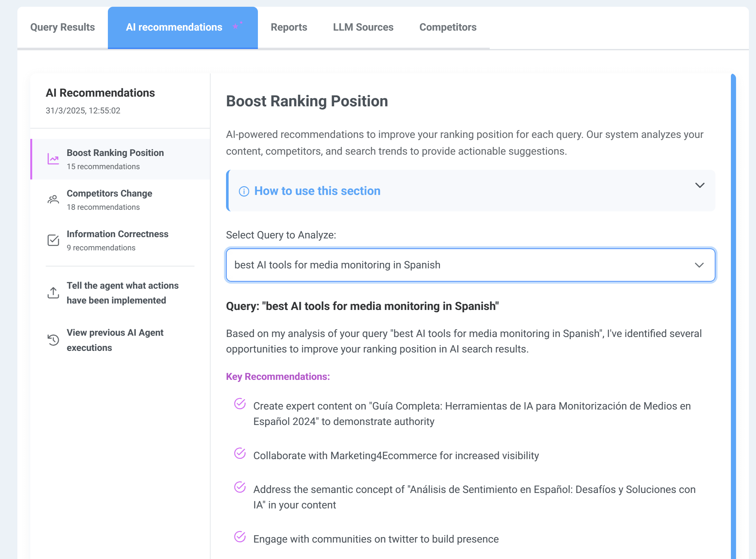Click the info icon beside How to use
The width and height of the screenshot is (756, 559).
[244, 191]
